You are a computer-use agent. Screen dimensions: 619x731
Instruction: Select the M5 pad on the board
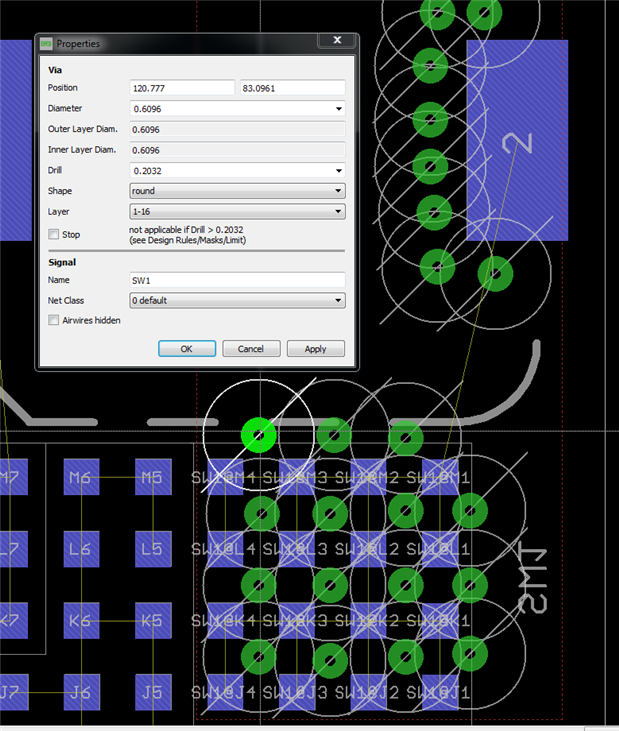click(x=151, y=478)
